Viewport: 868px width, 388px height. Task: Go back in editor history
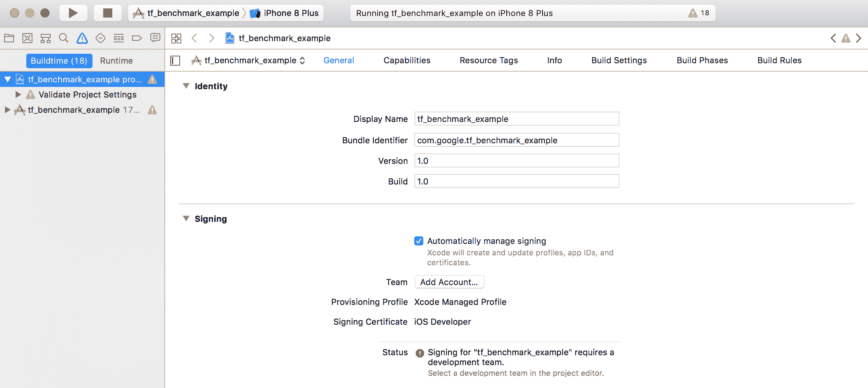tap(195, 38)
